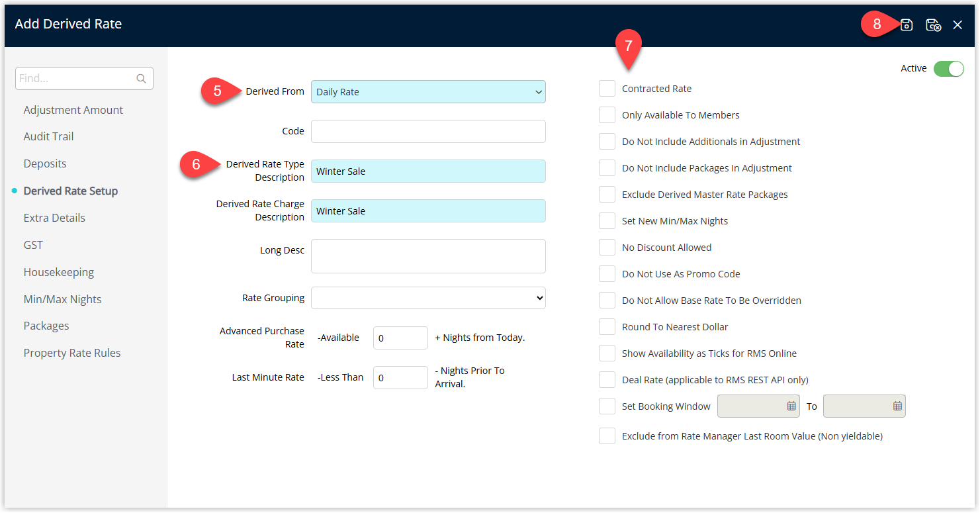Toggle the Active switch

point(949,68)
